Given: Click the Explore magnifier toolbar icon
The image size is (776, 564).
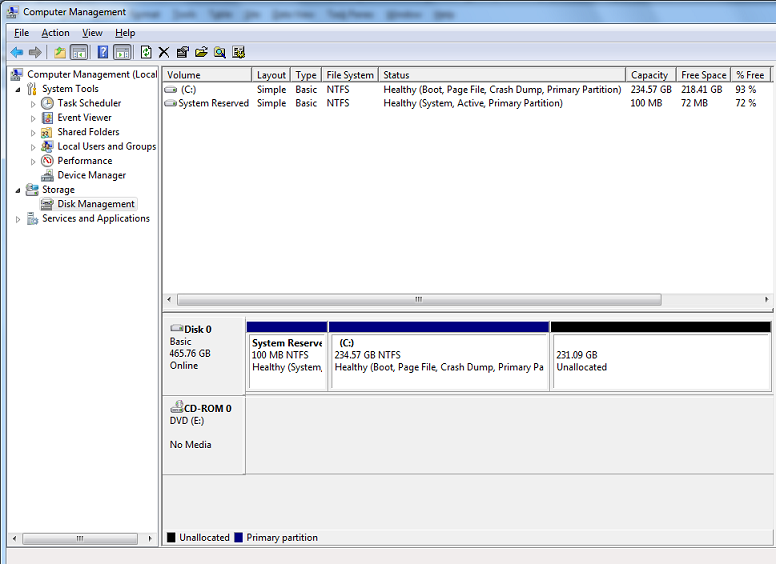Looking at the screenshot, I should click(219, 52).
